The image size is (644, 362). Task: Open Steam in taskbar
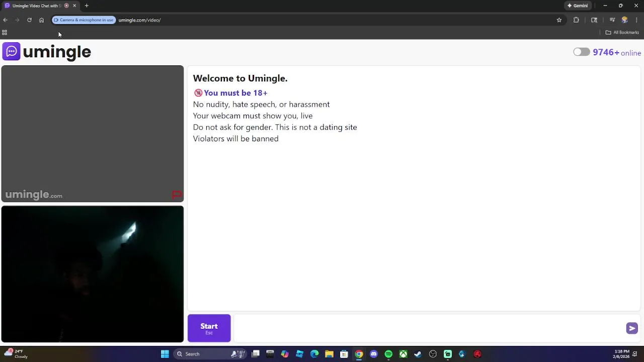click(418, 354)
